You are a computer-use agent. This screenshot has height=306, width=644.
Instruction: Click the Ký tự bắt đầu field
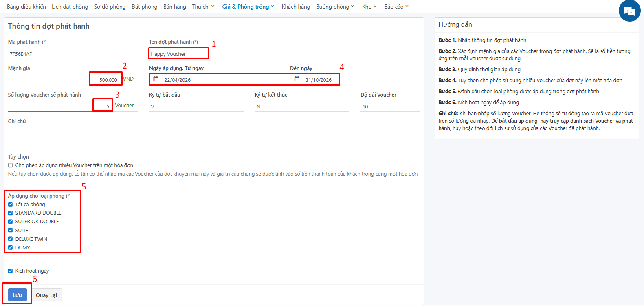pyautogui.click(x=196, y=106)
